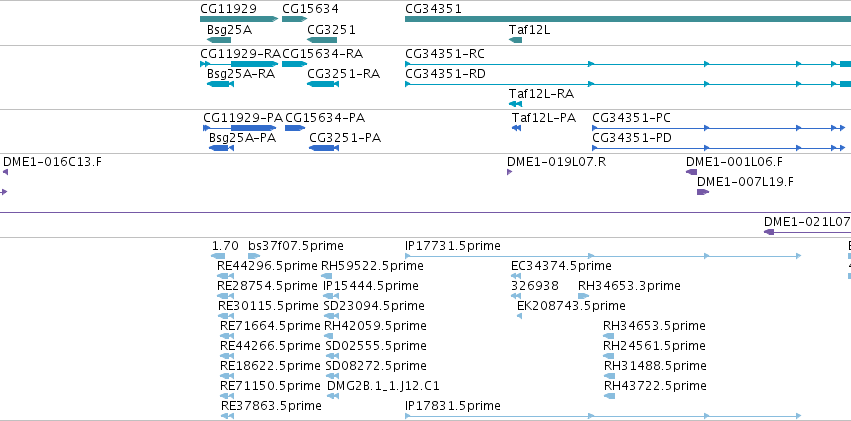This screenshot has height=421, width=851.
Task: Select the Taf12L gene arrow glyph
Action: pyautogui.click(x=516, y=40)
